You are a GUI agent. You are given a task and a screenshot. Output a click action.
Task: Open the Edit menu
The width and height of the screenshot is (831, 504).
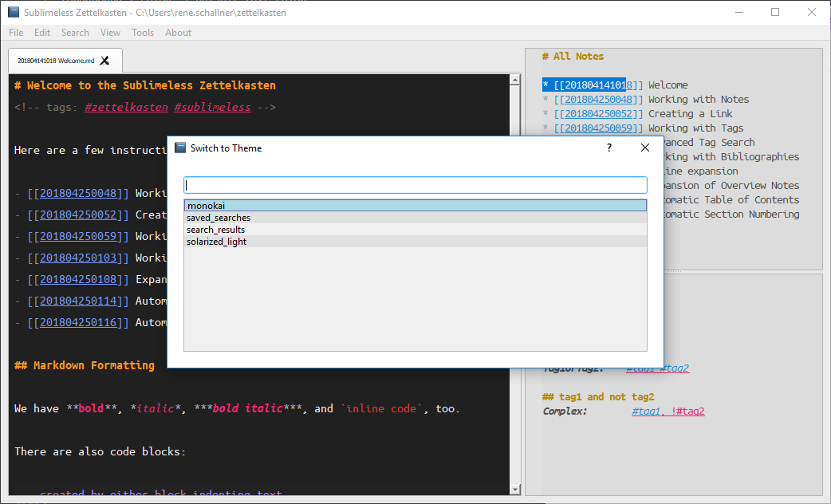41,33
